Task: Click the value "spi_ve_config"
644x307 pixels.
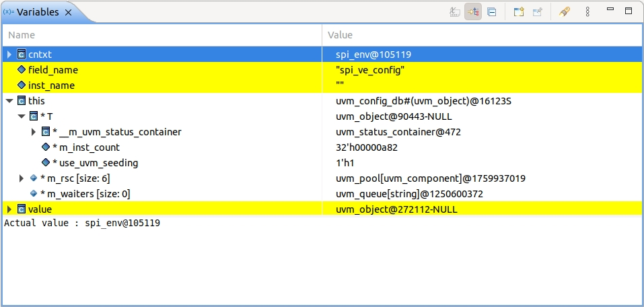Action: (370, 70)
